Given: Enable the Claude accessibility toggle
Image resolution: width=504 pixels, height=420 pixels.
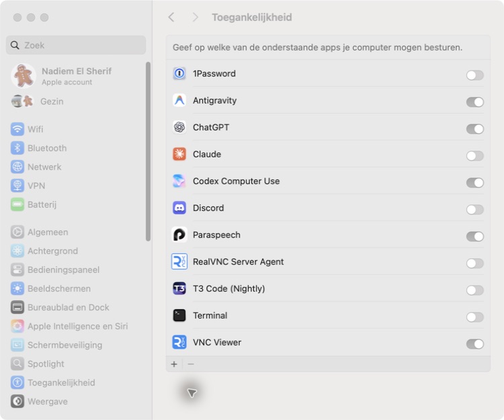Looking at the screenshot, I should 474,156.
